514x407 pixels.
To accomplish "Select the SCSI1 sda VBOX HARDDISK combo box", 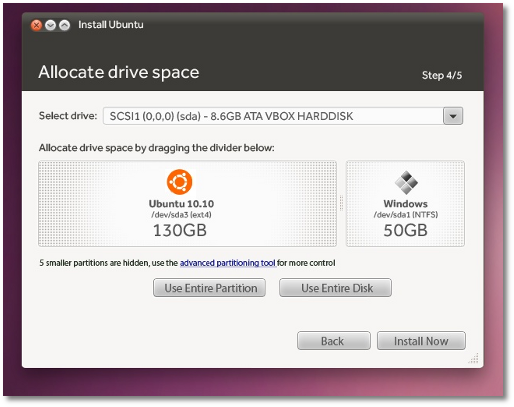I will point(283,116).
